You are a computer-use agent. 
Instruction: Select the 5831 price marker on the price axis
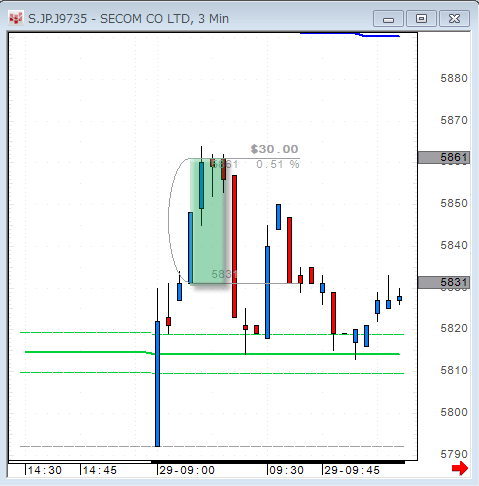[x=444, y=282]
